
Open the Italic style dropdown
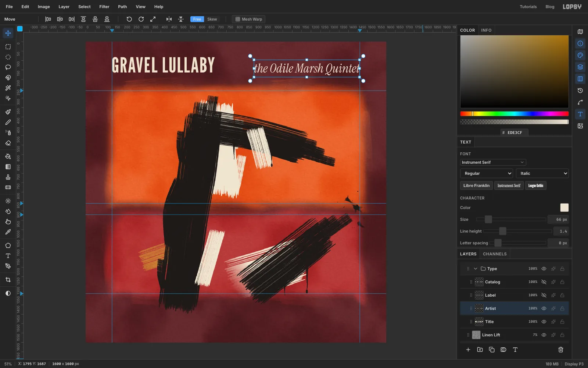[x=542, y=173]
